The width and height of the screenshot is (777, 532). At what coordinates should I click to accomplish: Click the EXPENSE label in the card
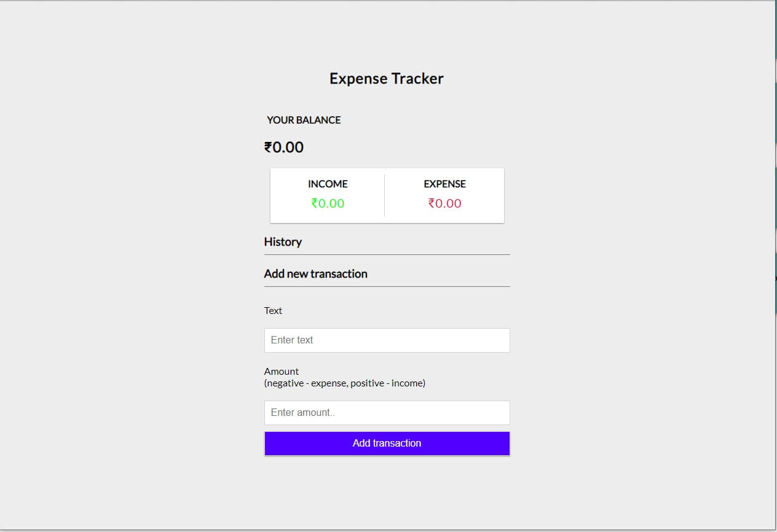444,184
